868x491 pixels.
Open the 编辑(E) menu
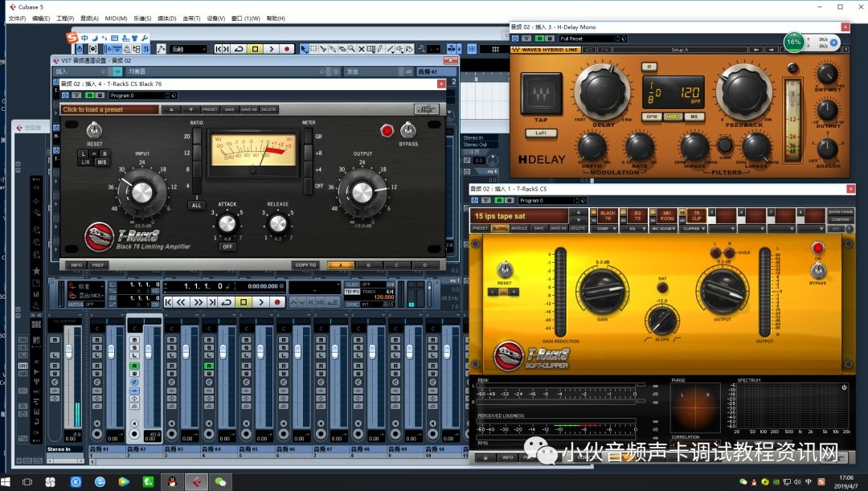click(41, 18)
